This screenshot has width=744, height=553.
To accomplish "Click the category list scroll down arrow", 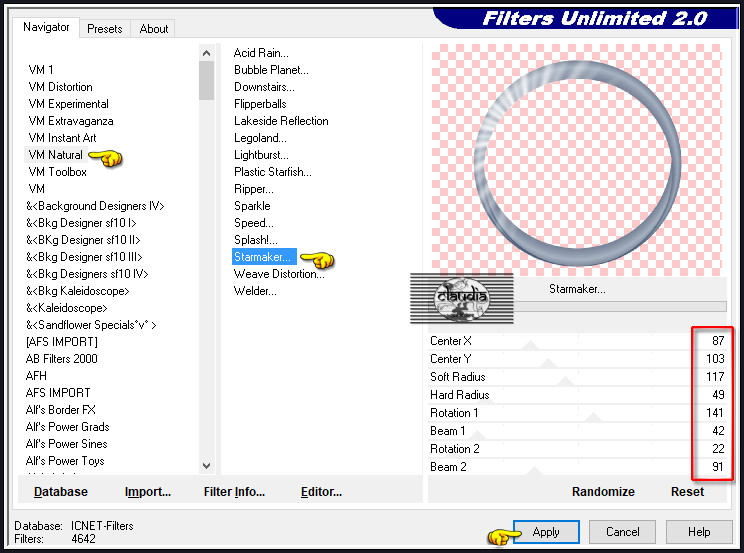I will pyautogui.click(x=206, y=466).
